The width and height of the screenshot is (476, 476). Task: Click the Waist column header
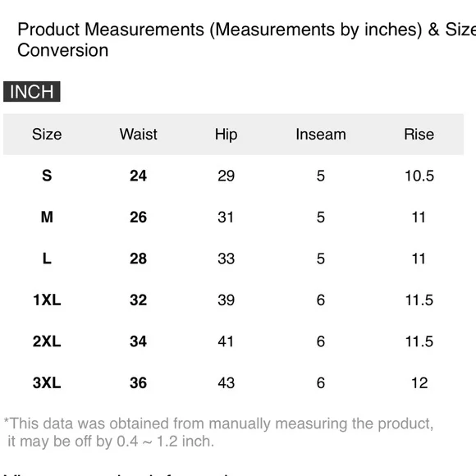pos(138,134)
